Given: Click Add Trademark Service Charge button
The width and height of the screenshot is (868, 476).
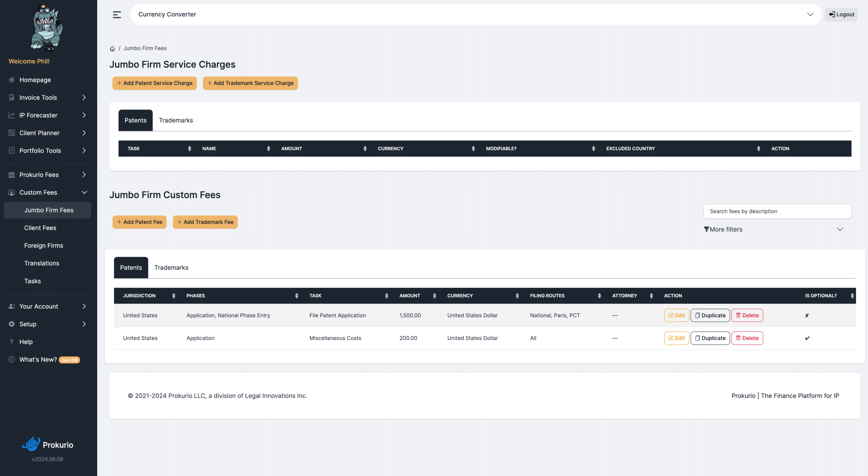Looking at the screenshot, I should [x=250, y=83].
